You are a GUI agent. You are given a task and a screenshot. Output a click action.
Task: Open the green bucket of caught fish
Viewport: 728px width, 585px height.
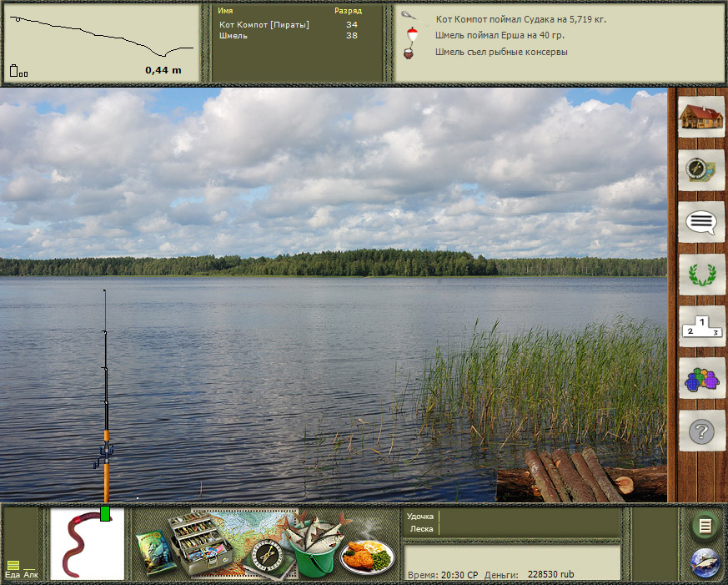(312, 547)
